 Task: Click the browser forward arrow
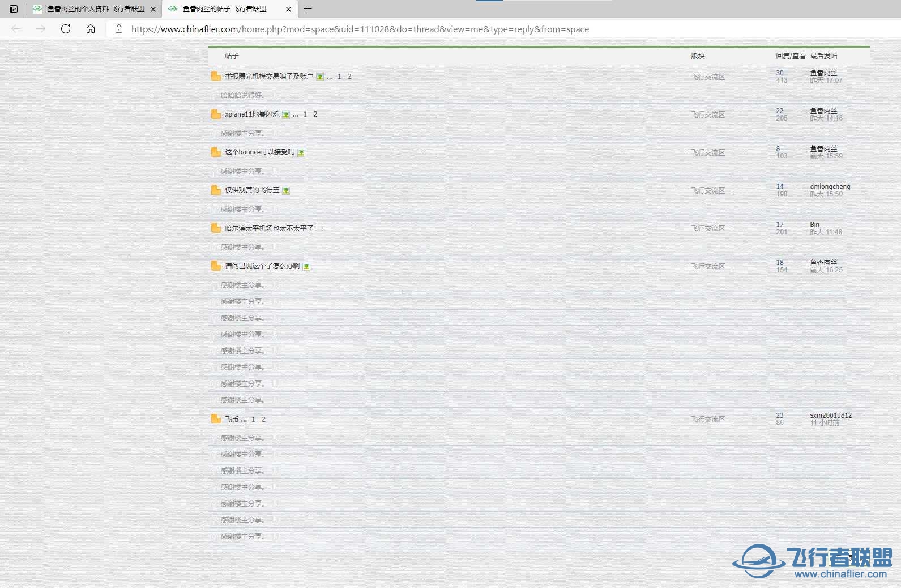click(41, 29)
